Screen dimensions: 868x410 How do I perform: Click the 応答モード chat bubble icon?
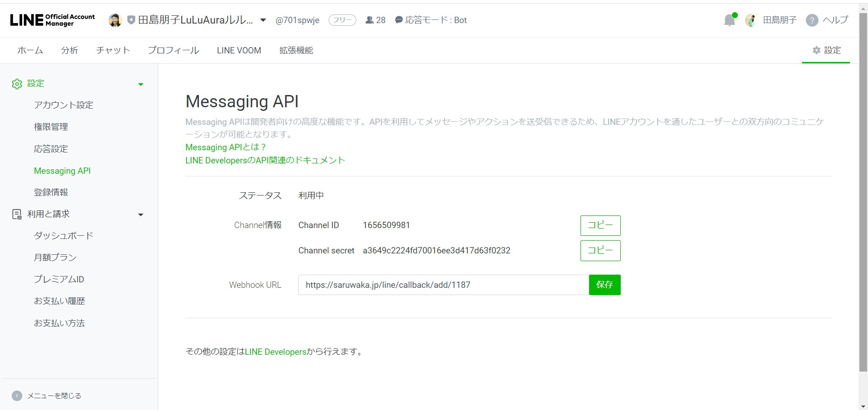[x=399, y=20]
